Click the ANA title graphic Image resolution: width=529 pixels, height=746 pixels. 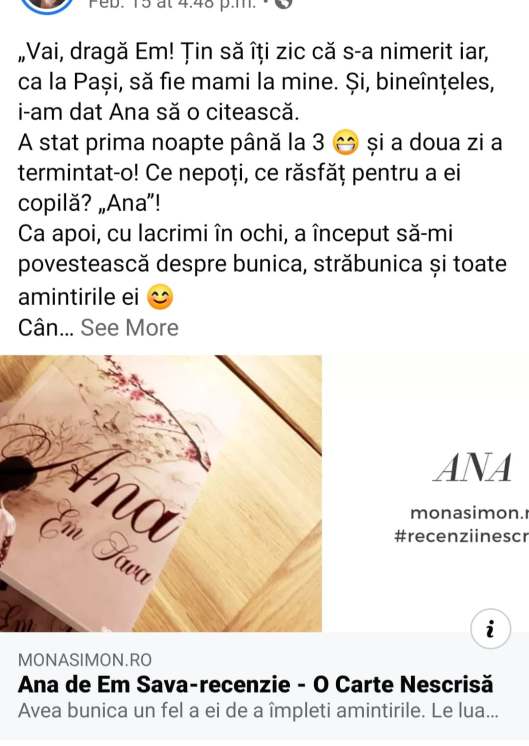473,468
